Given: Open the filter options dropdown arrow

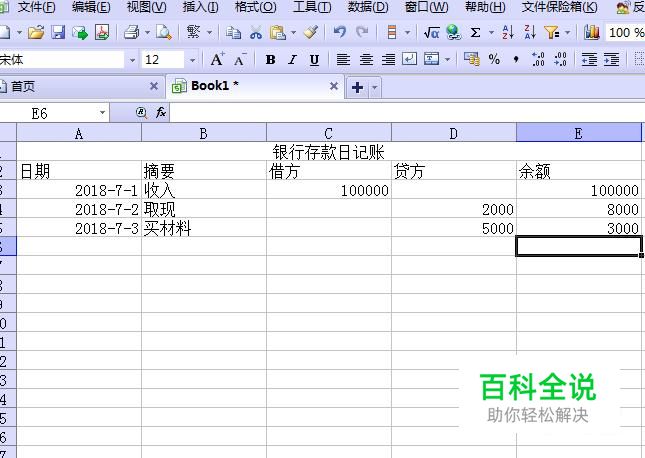Looking at the screenshot, I should click(568, 33).
